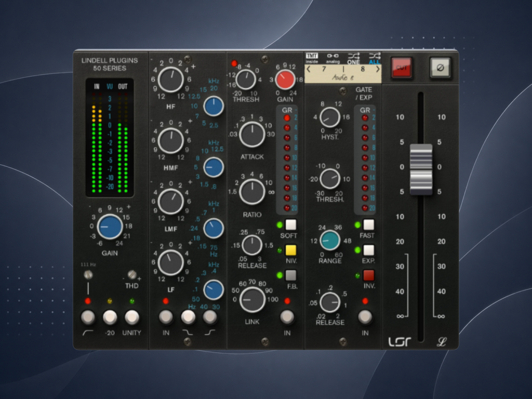Toggle the yellow NIV. button
Image resolution: width=532 pixels, height=399 pixels.
(x=291, y=250)
